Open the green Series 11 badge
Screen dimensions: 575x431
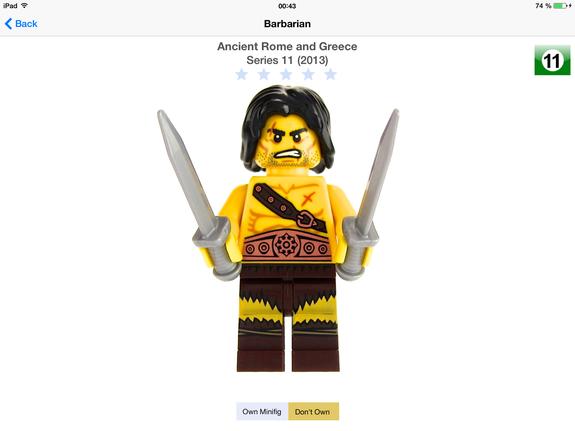[x=552, y=61]
